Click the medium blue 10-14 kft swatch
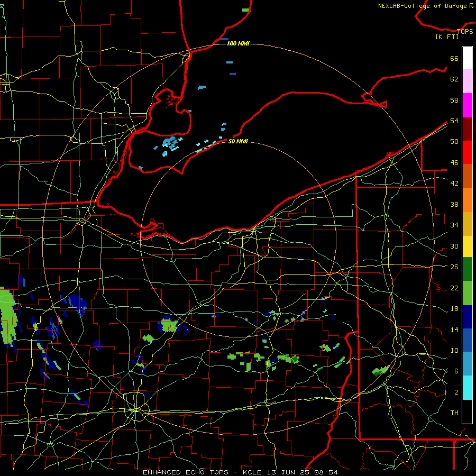 click(x=467, y=340)
